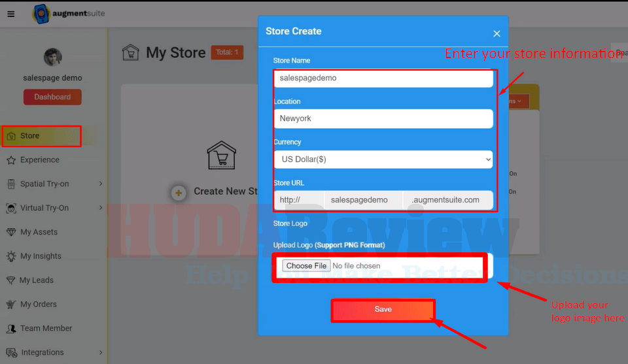
Task: Click the store cart house icon
Action: [x=222, y=155]
